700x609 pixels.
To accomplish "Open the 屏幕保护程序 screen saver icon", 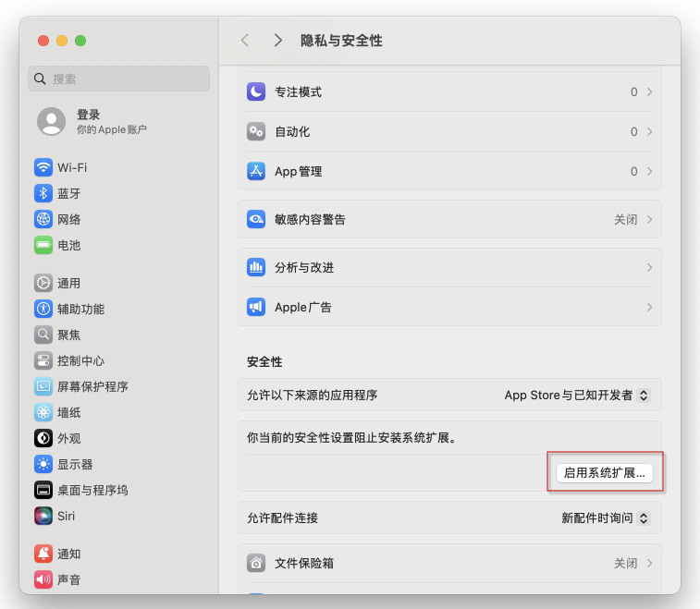I will click(x=43, y=387).
